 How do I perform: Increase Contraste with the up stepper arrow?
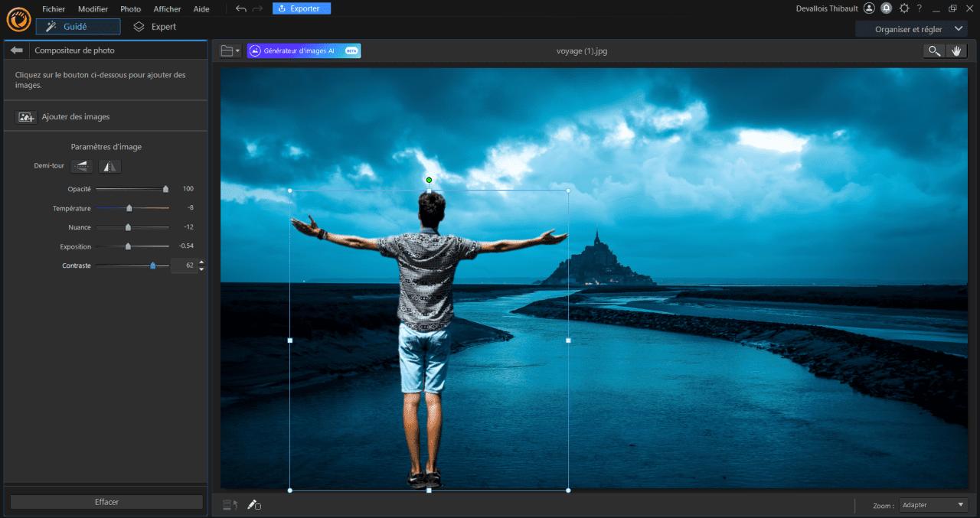201,262
